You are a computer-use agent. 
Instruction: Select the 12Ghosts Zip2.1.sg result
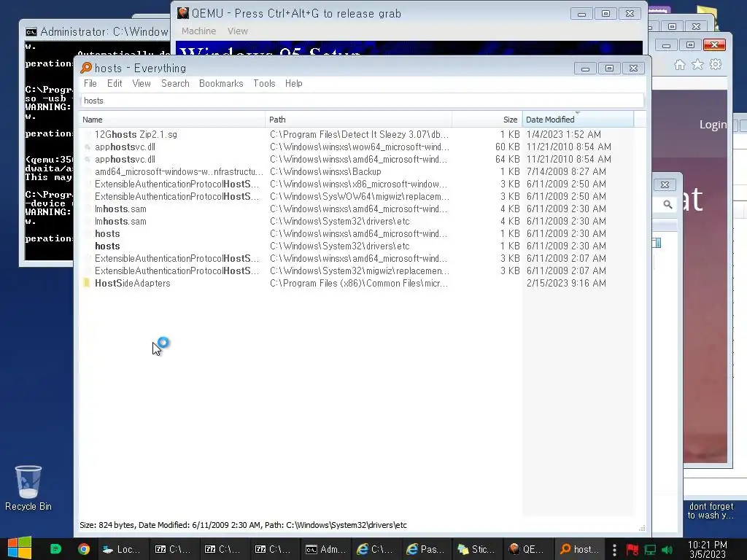point(136,135)
